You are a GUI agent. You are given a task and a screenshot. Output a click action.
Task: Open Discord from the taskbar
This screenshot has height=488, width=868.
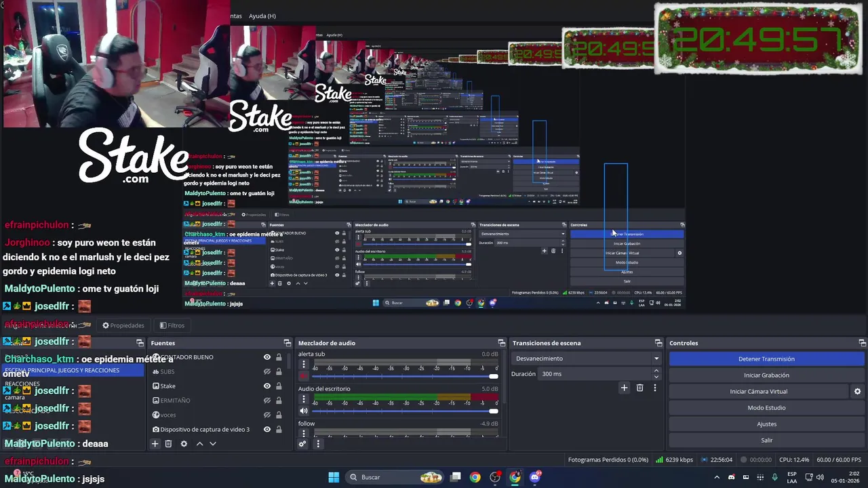pos(535,477)
